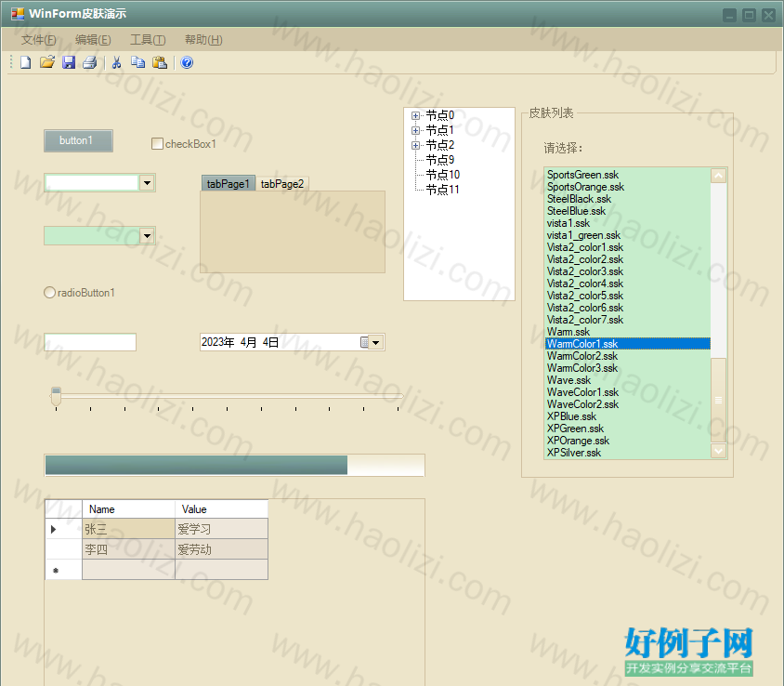Select Vista2_color1.ssk skin
Viewport: 784px width, 686px height.
coord(628,247)
